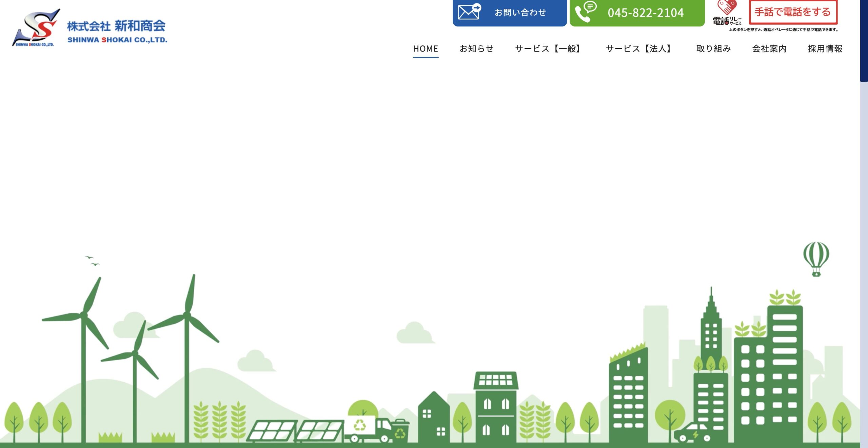Go to the 採用情報 page
Image resolution: width=868 pixels, height=448 pixels.
point(825,49)
